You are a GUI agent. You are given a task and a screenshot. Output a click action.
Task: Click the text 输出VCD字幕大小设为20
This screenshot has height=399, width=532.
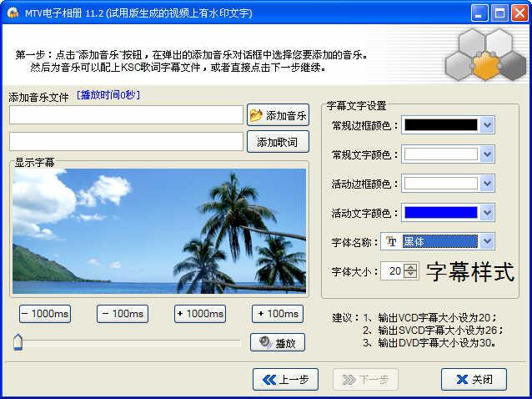tap(434, 318)
